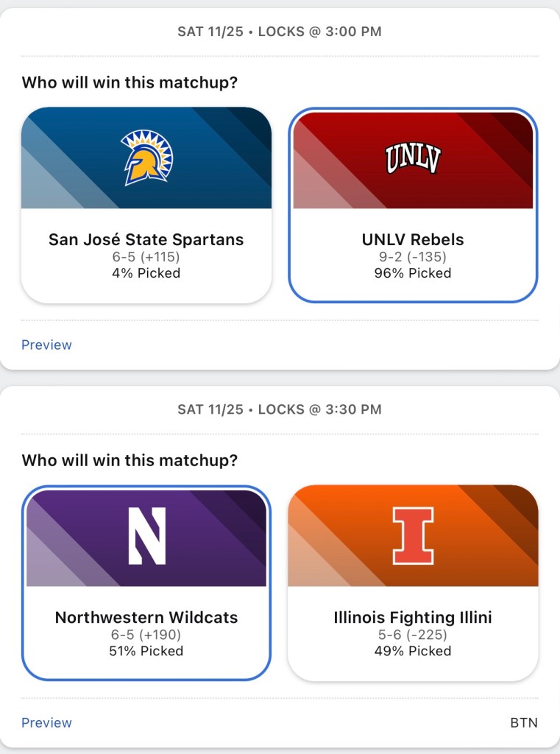560x754 pixels.
Task: Open Preview for the San José State–UNLV matchup
Action: point(46,345)
